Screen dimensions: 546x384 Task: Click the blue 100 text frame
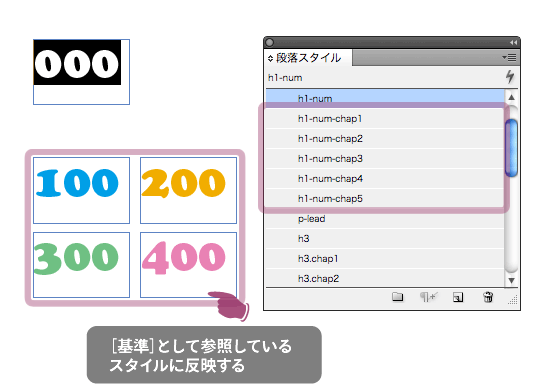pos(81,190)
